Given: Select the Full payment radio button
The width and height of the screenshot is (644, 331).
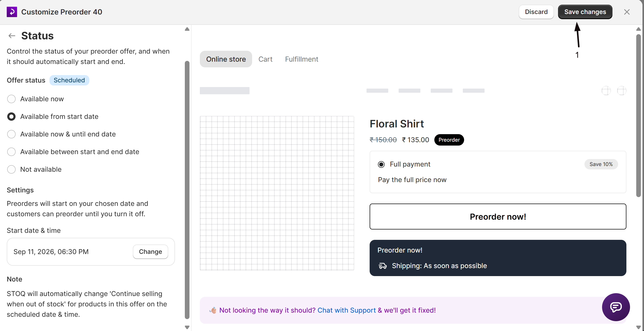Looking at the screenshot, I should [x=381, y=164].
